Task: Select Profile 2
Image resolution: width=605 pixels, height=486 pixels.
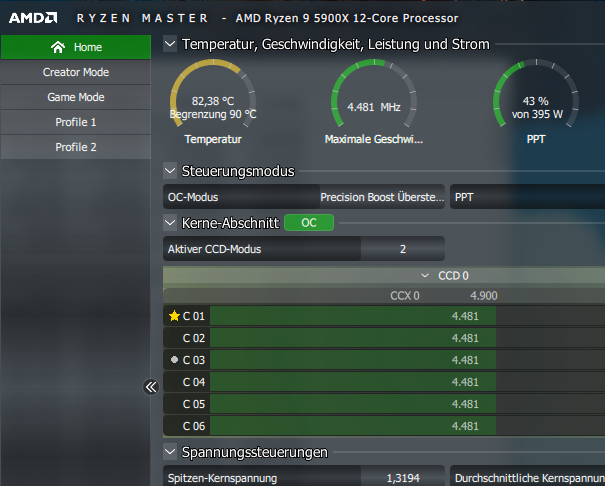Action: 76,147
